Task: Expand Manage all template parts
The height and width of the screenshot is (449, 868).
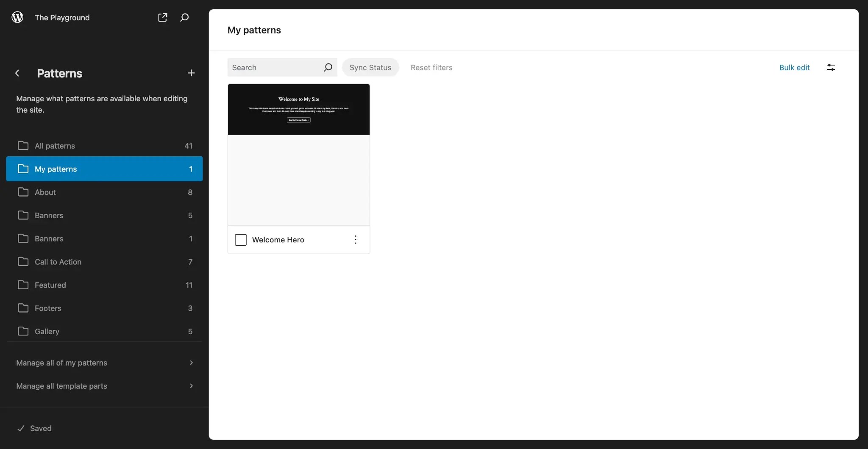Action: coord(61,386)
